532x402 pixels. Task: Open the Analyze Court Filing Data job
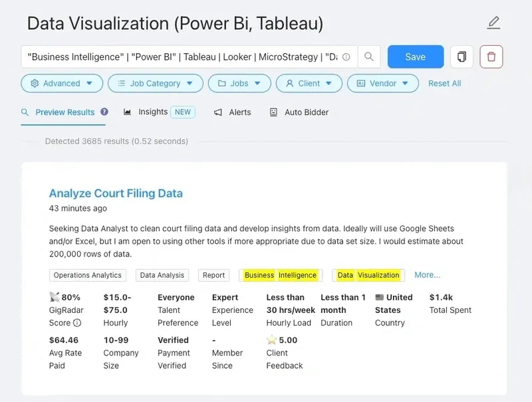point(116,193)
